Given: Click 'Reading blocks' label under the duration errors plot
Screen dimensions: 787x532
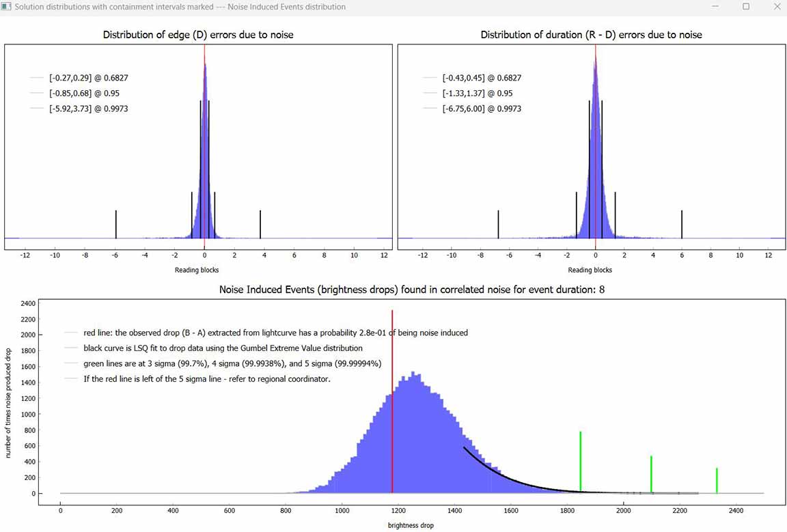Looking at the screenshot, I should (x=590, y=270).
